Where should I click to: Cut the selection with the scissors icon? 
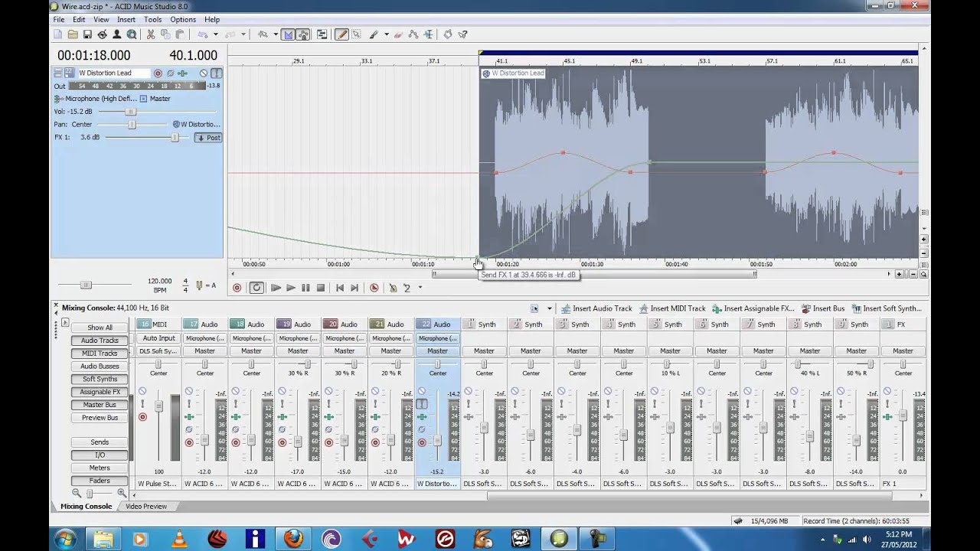pos(151,34)
